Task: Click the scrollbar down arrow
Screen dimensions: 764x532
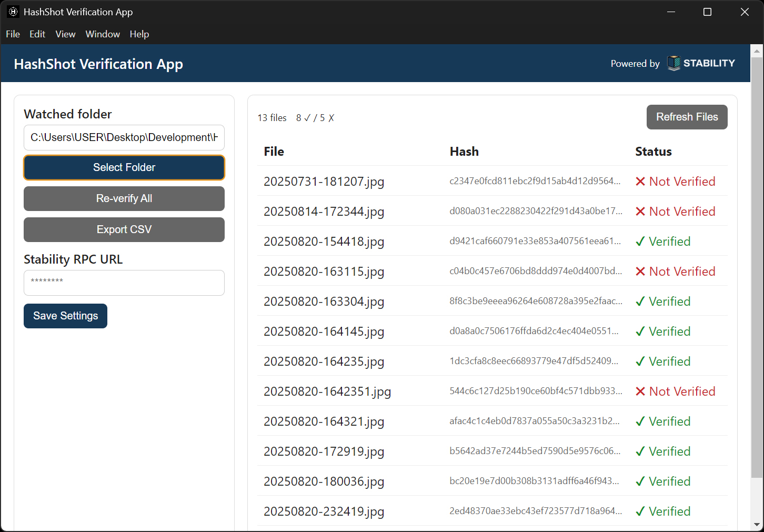Action: [x=757, y=525]
